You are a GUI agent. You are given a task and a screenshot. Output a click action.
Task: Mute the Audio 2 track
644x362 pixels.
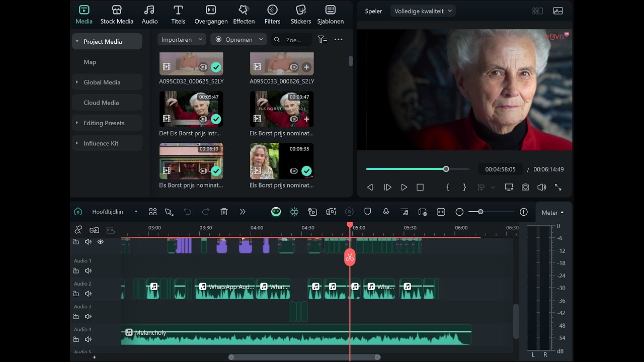[88, 294]
